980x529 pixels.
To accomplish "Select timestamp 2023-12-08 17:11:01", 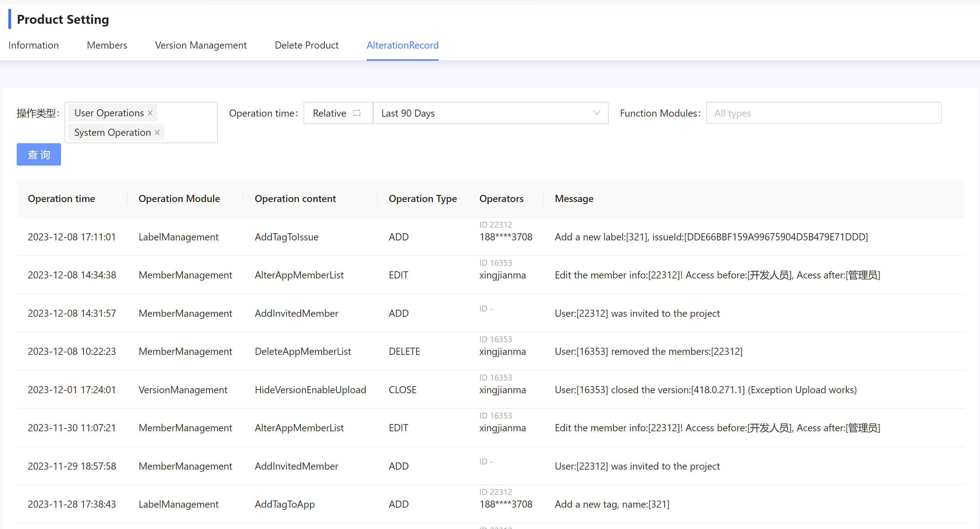I will (x=71, y=237).
